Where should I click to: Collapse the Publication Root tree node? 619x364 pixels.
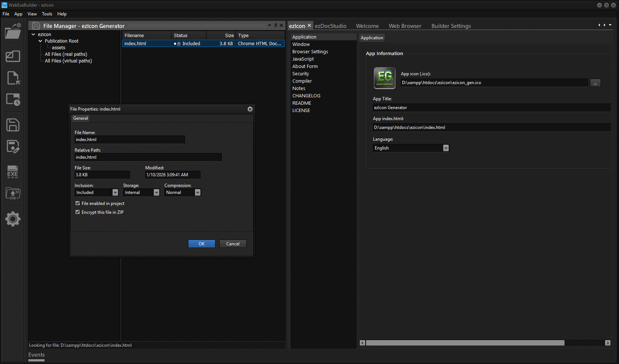click(x=40, y=41)
